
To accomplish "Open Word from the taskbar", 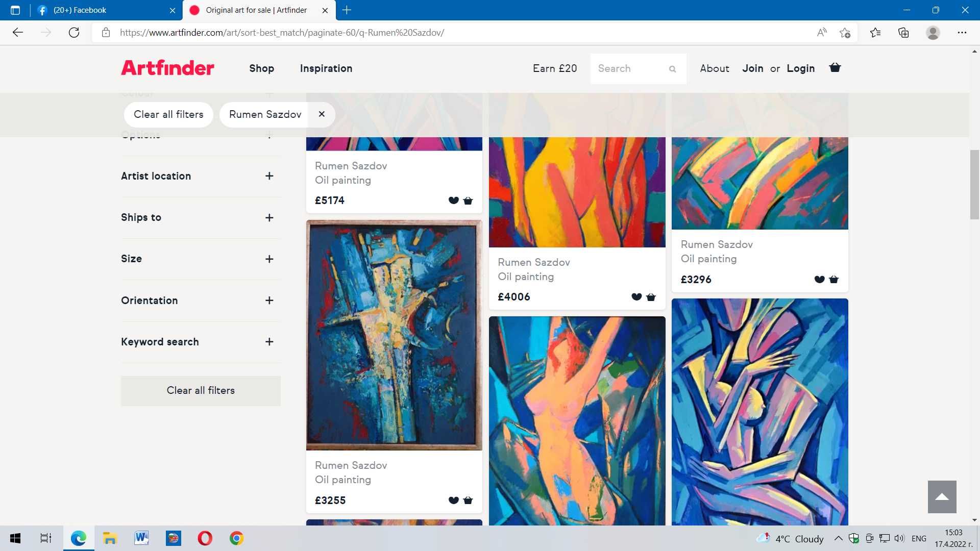I will coord(141,538).
